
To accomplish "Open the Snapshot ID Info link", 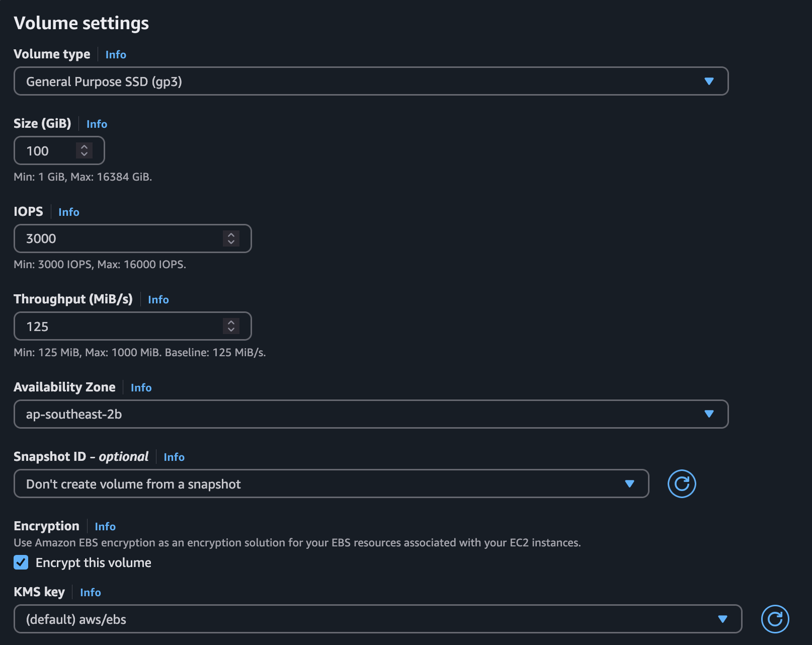I will click(174, 457).
